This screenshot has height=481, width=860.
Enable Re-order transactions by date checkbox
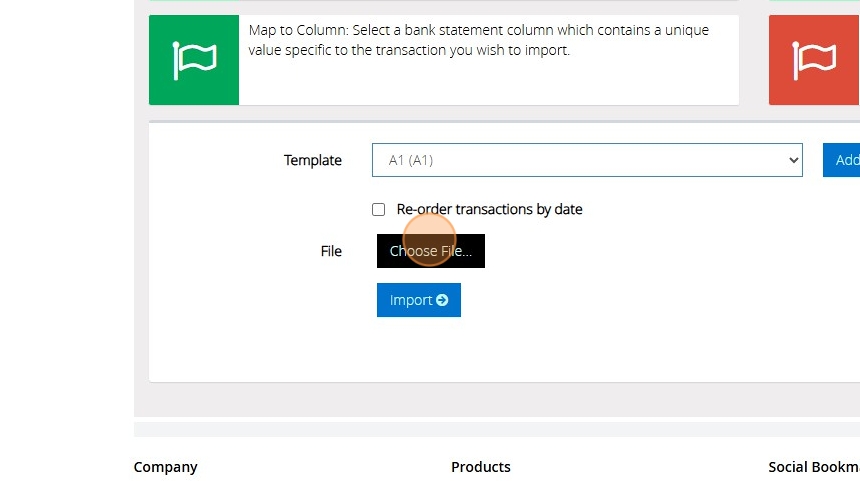378,209
